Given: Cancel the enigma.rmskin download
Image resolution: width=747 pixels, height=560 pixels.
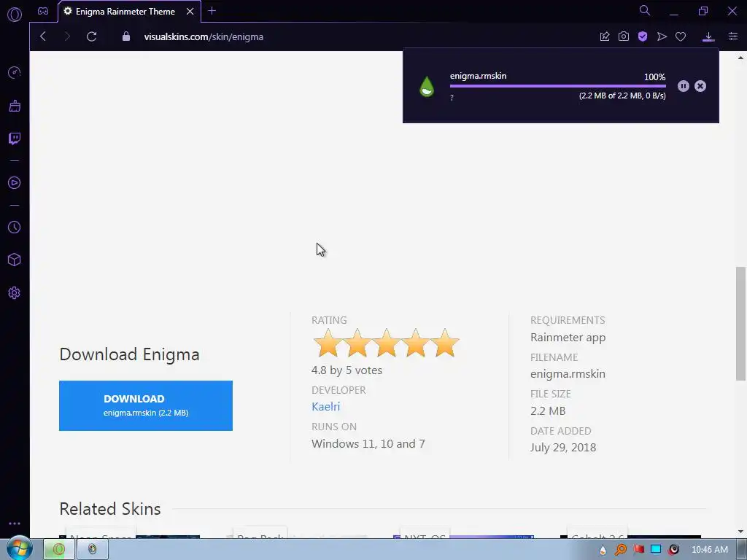Looking at the screenshot, I should 700,86.
